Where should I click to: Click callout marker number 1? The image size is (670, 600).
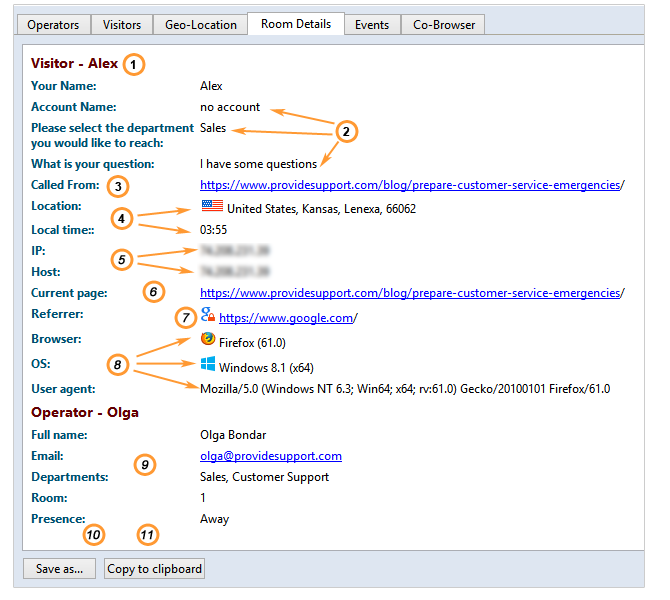coord(134,64)
